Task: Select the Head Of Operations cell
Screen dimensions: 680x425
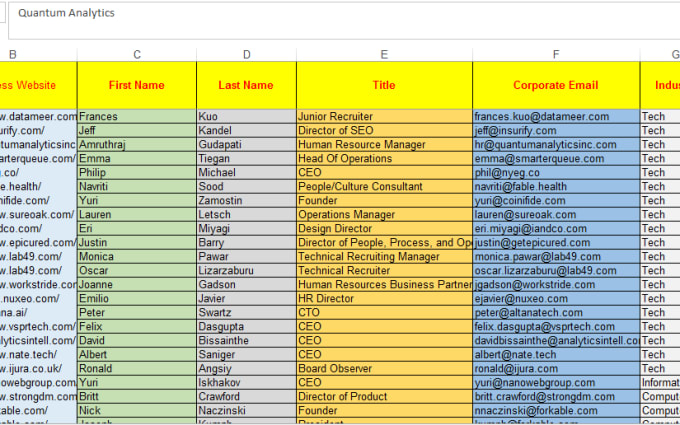Action: click(384, 159)
